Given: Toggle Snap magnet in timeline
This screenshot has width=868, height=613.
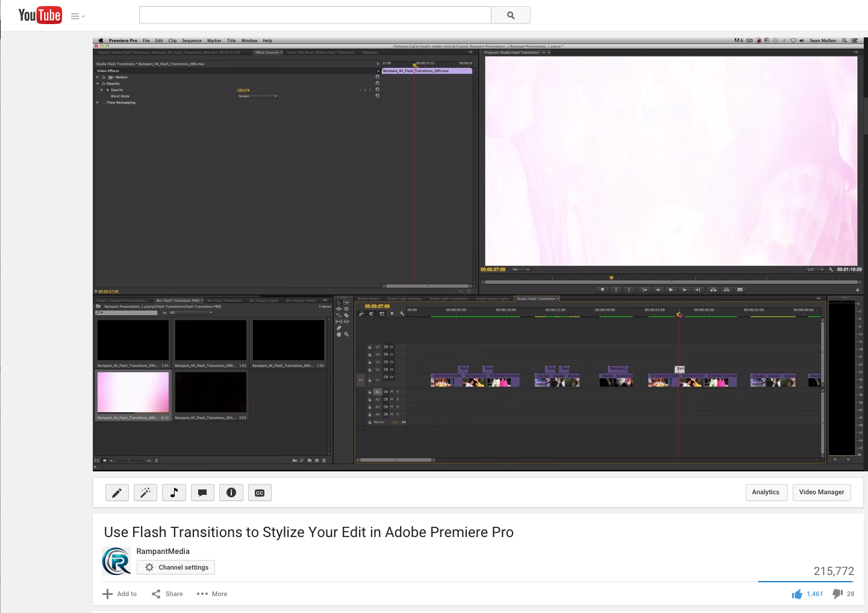Looking at the screenshot, I should point(371,313).
